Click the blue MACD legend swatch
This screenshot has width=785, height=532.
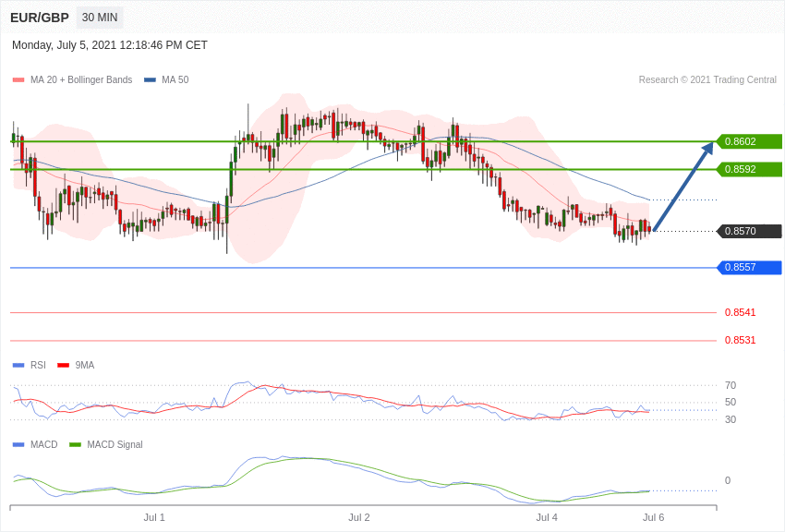pos(18,444)
